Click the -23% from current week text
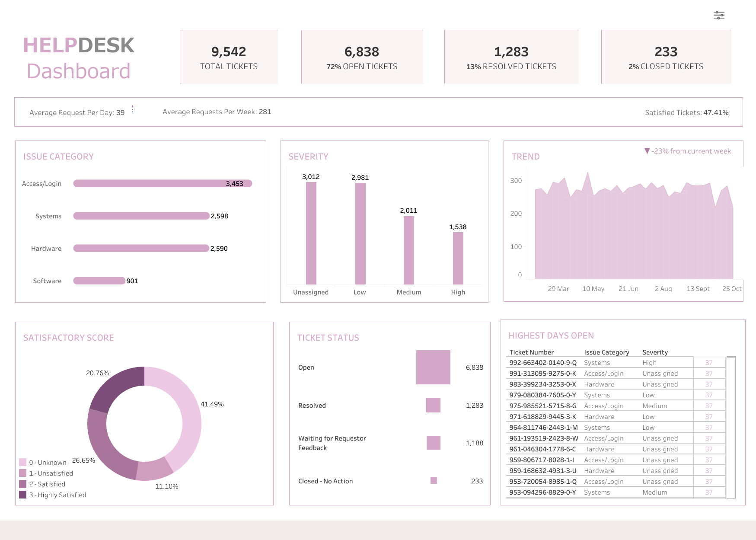The width and height of the screenshot is (756, 540). (x=691, y=151)
